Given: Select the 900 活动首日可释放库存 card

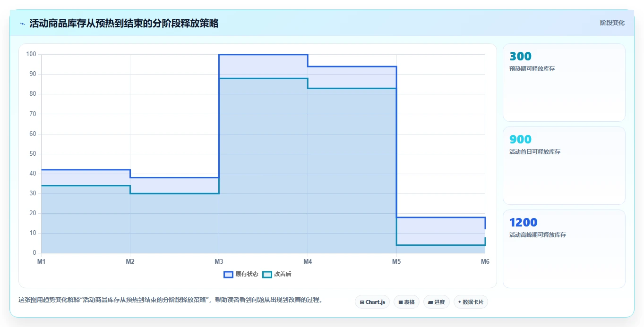Looking at the screenshot, I should click(564, 166).
